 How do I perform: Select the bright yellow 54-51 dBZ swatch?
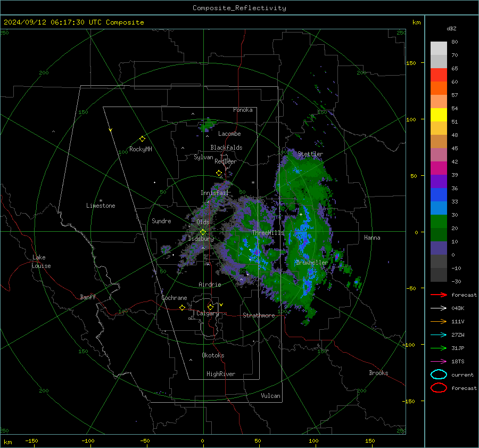(x=439, y=115)
